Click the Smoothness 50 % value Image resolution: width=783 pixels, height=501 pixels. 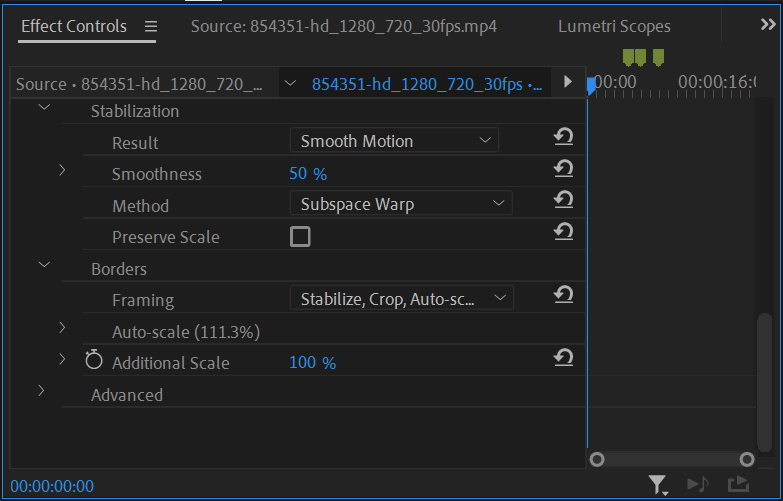tap(308, 174)
